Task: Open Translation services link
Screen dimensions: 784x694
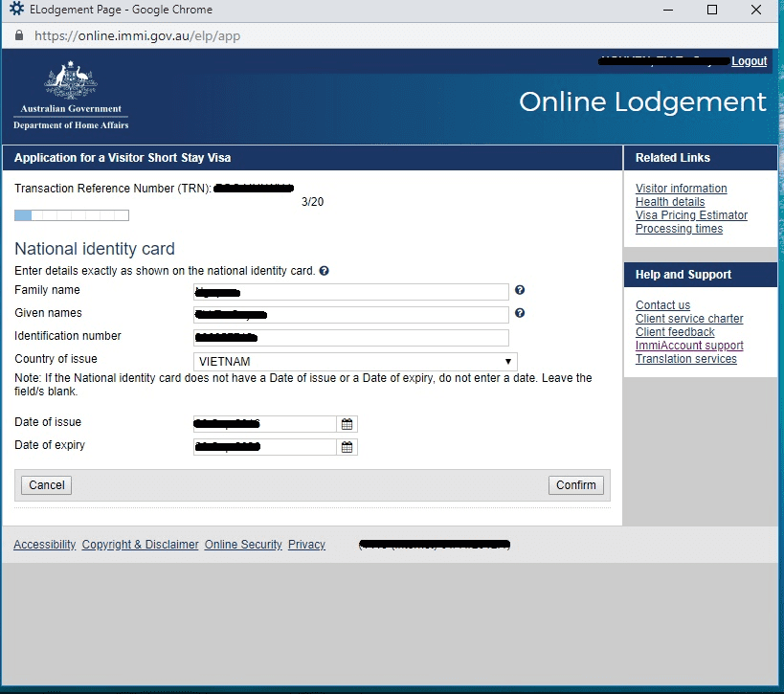Action: (x=685, y=359)
